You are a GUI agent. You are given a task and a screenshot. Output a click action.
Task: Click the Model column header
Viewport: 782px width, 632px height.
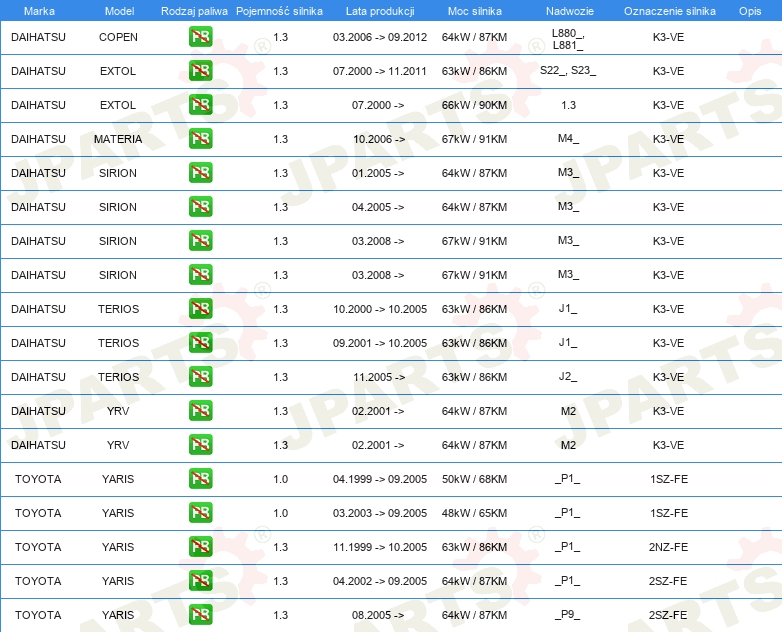(x=119, y=11)
